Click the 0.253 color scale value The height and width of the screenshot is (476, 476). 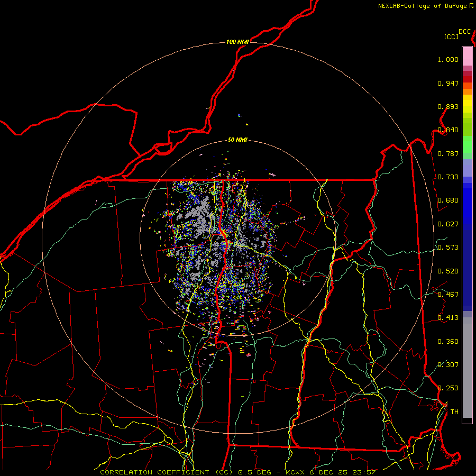pos(448,388)
